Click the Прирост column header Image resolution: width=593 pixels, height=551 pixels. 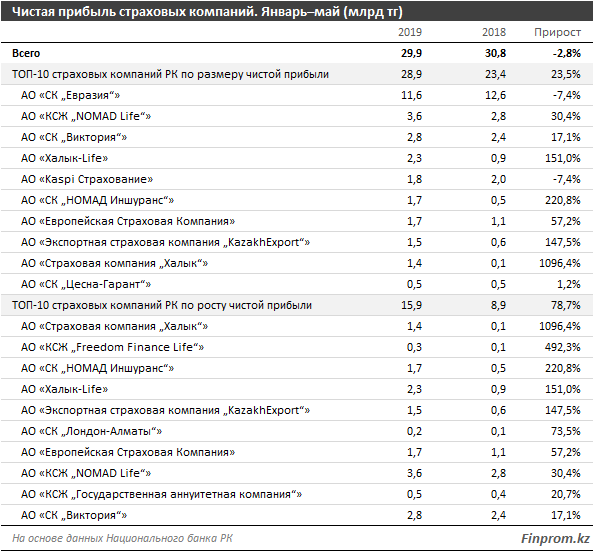(557, 33)
